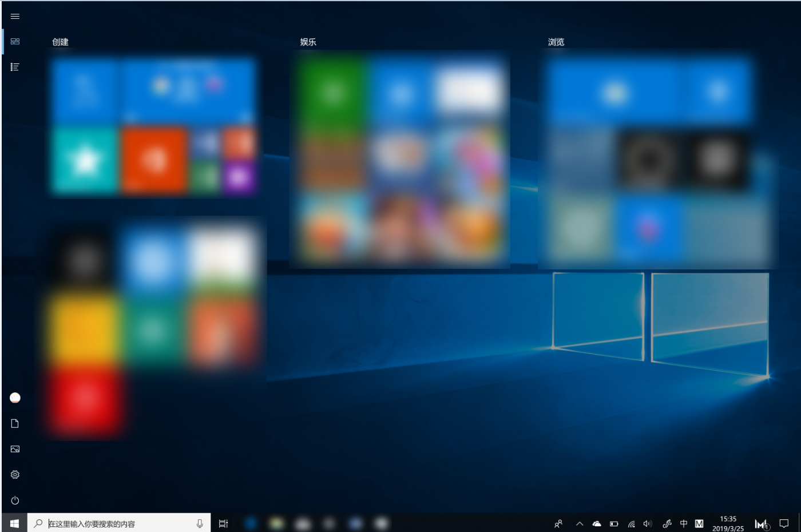
Task: Click the taskbar search text box
Action: pyautogui.click(x=114, y=523)
